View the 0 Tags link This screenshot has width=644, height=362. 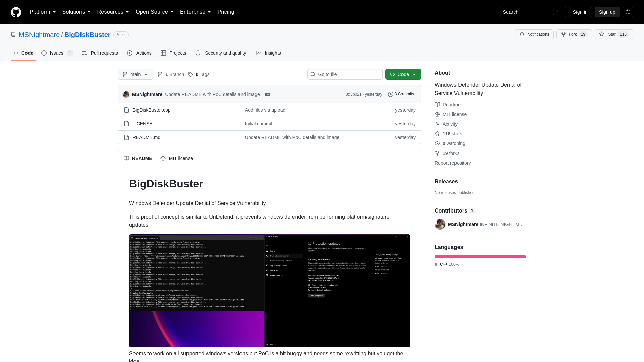(199, 74)
